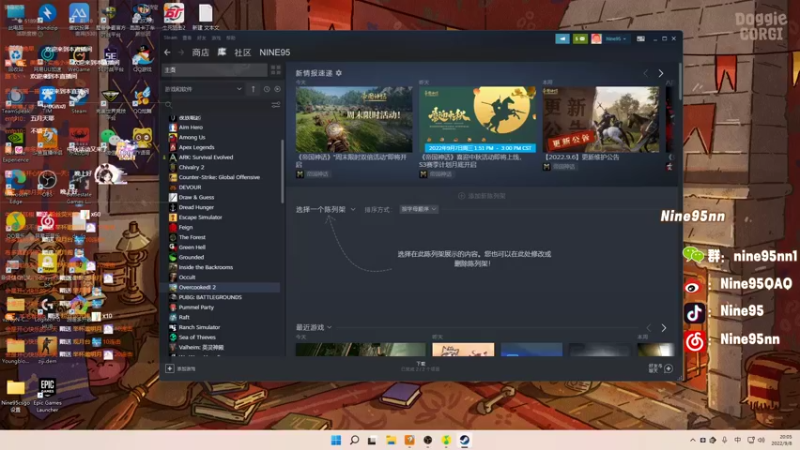Switch library to grid view icon
Viewport: 800px width, 450px height.
point(276,70)
